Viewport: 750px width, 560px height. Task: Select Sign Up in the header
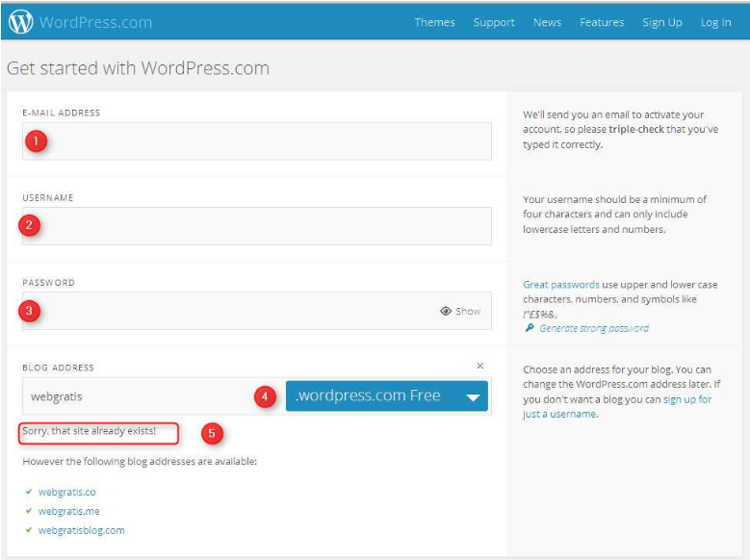tap(662, 22)
